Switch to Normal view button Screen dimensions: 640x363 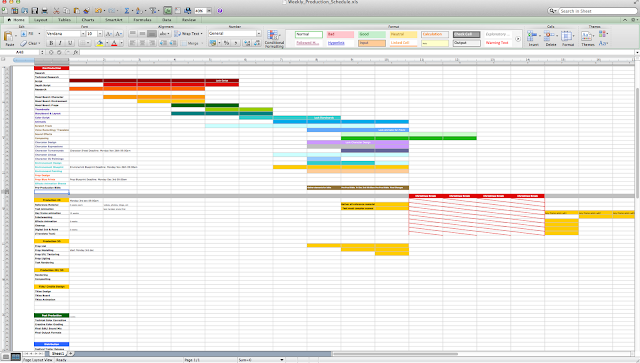point(6,357)
